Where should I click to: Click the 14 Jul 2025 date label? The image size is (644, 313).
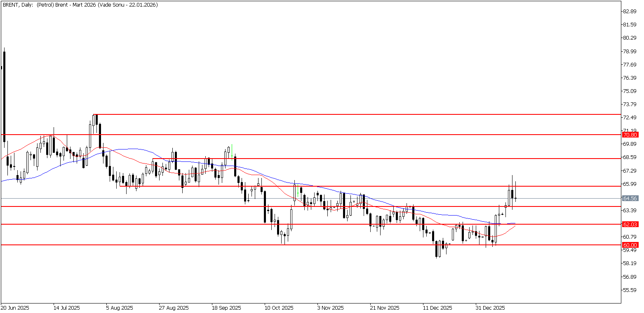67,308
